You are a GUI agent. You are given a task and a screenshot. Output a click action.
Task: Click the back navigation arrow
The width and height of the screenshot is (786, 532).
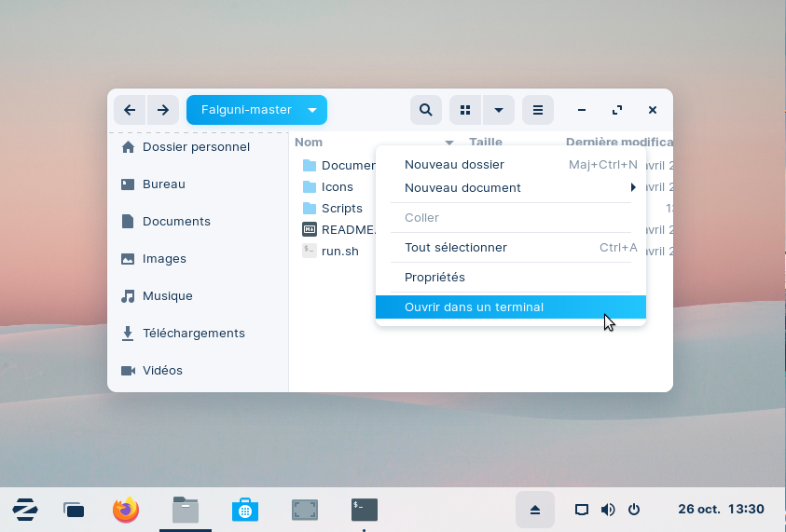130,110
